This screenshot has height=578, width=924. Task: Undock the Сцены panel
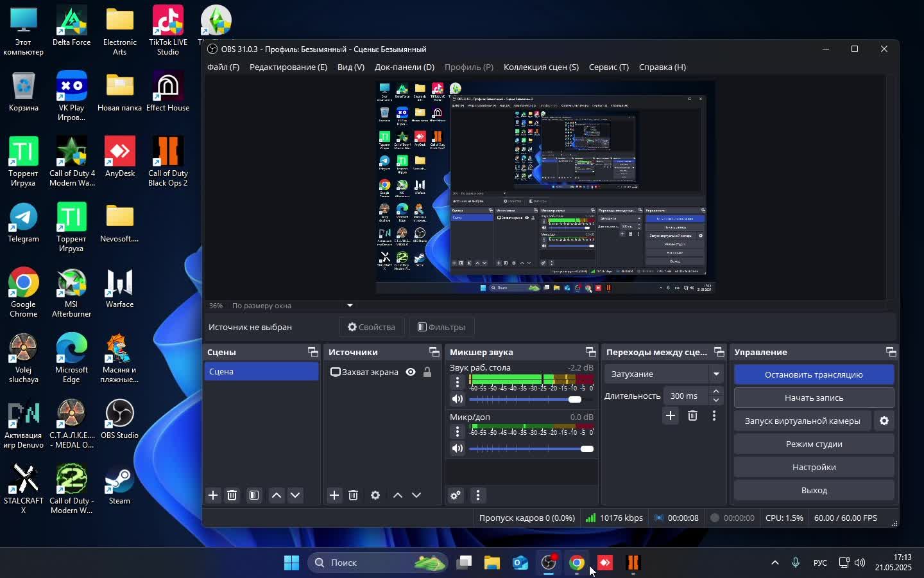point(313,352)
